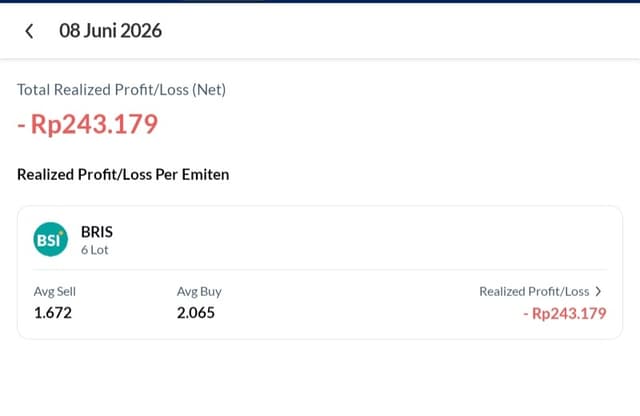Viewport: 640px width, 416px height.
Task: Select the 08 Juni 2026 header title
Action: tap(110, 31)
